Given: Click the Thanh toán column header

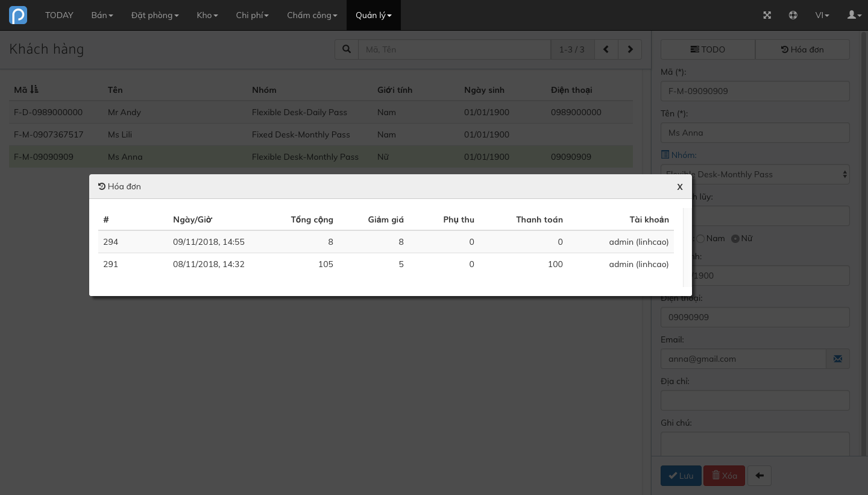Looking at the screenshot, I should pos(539,219).
